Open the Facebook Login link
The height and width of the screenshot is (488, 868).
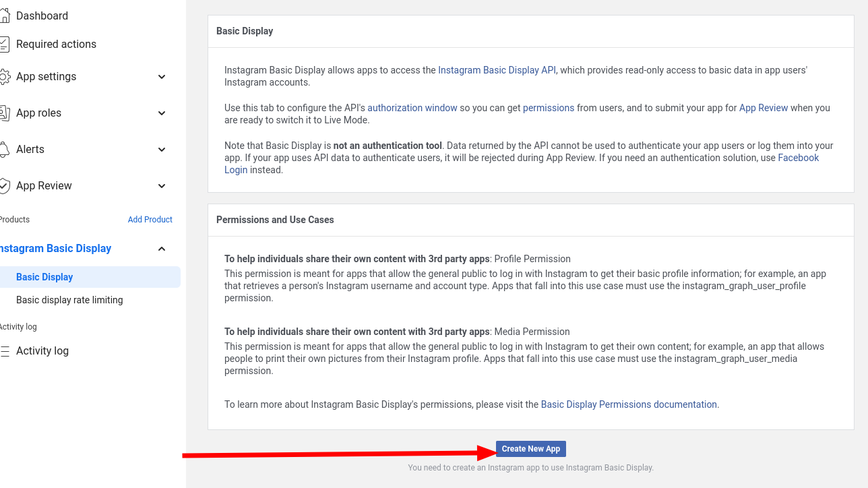click(798, 158)
